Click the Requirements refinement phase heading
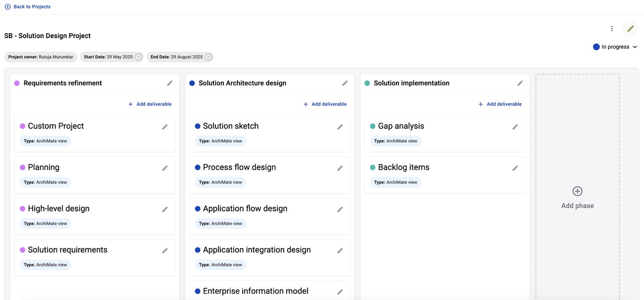 [x=63, y=83]
